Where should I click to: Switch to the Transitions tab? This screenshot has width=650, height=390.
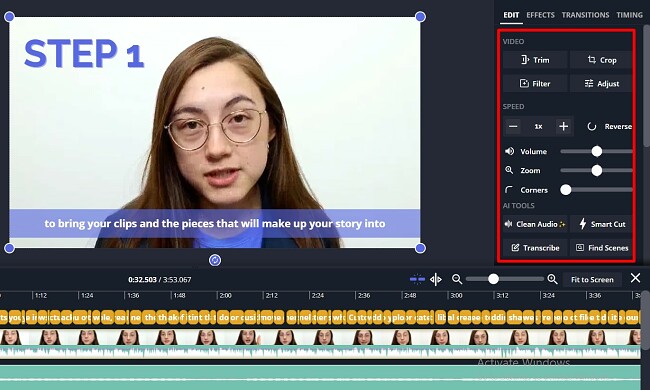585,15
